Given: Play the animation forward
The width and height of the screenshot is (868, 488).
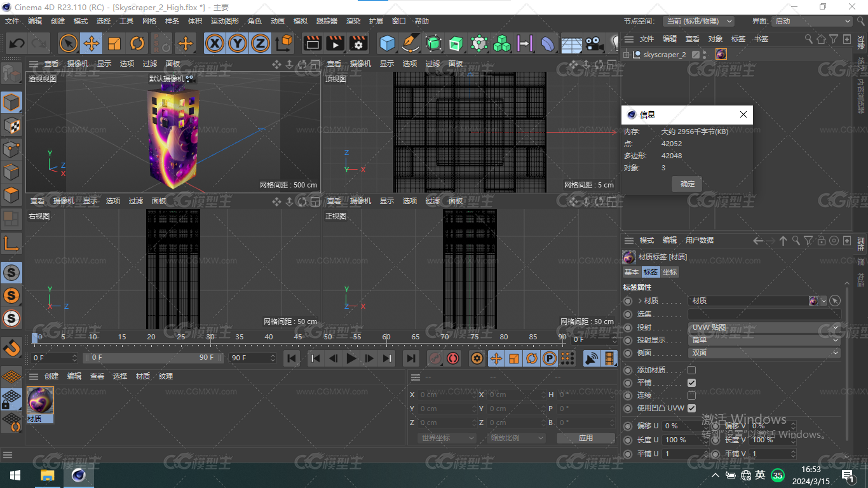Looking at the screenshot, I should tap(351, 358).
